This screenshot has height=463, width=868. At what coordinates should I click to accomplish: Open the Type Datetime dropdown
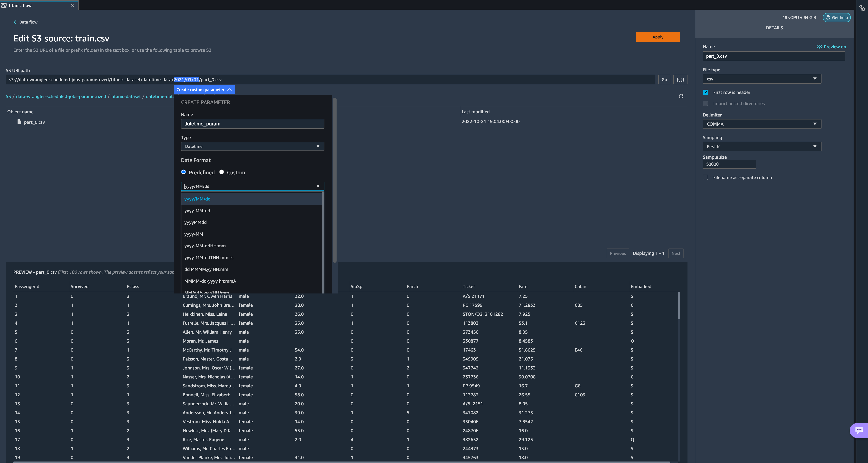tap(252, 147)
